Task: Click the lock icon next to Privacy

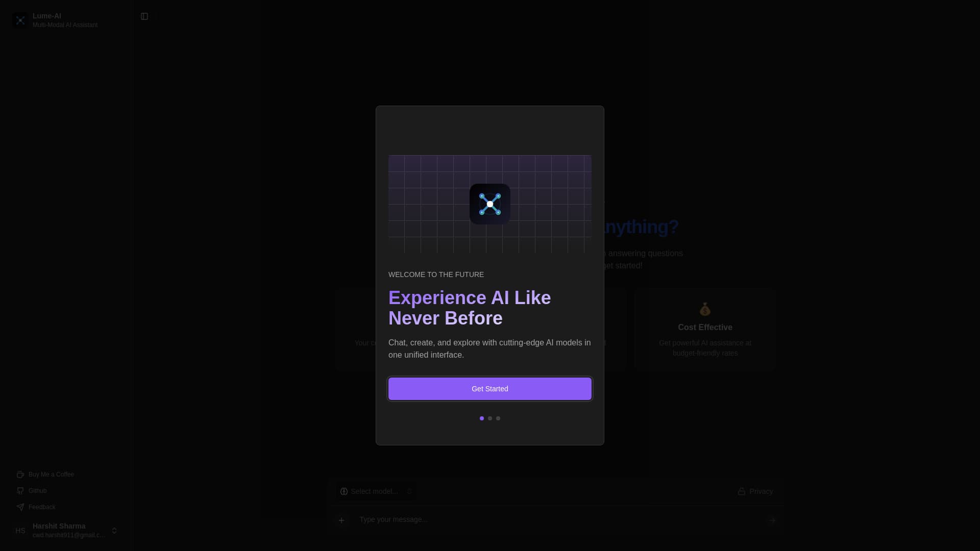Action: click(741, 491)
